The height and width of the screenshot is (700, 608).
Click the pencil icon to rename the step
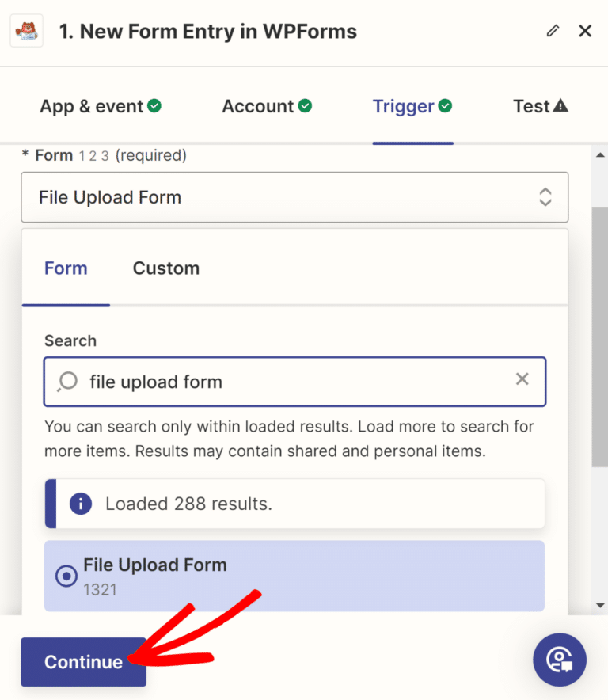[x=553, y=30]
